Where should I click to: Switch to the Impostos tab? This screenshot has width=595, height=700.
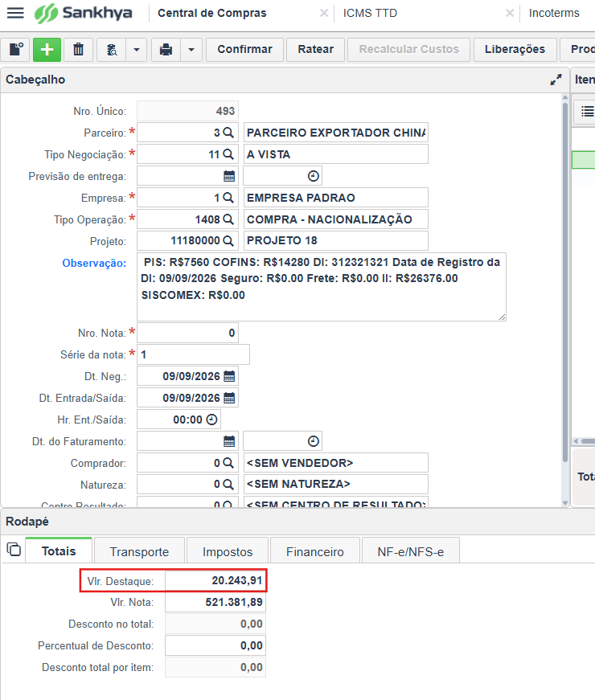tap(228, 552)
